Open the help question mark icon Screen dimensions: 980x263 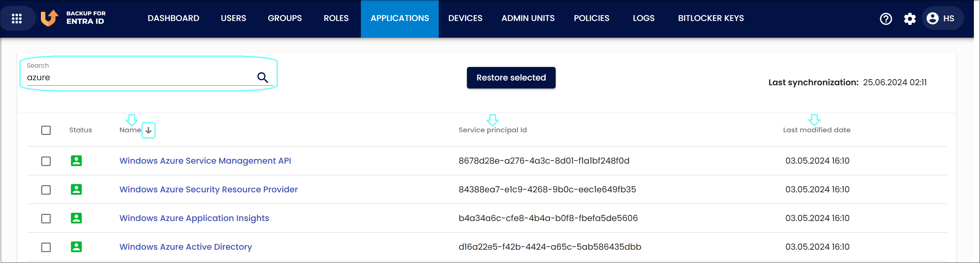point(886,18)
